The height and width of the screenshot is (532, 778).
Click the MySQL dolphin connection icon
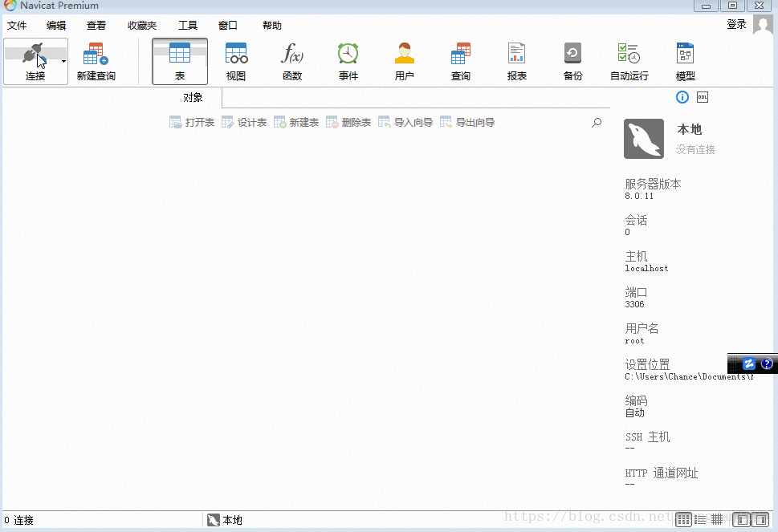(644, 139)
